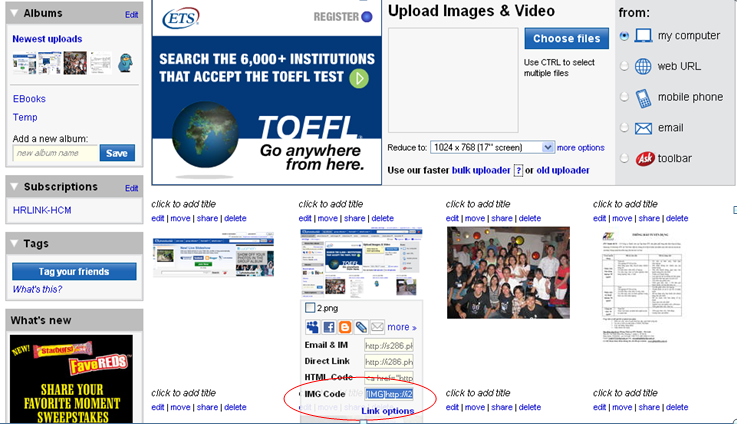
Task: Click the pencil tag icon in share popup
Action: 361,327
